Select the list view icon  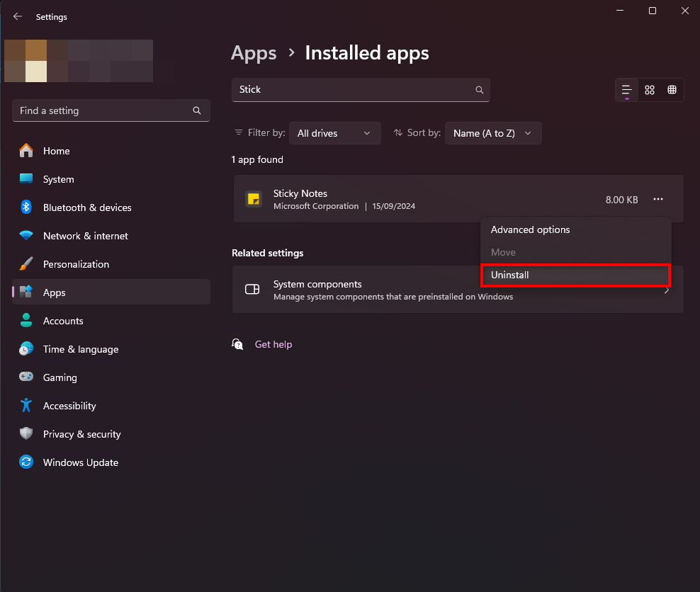pyautogui.click(x=626, y=90)
